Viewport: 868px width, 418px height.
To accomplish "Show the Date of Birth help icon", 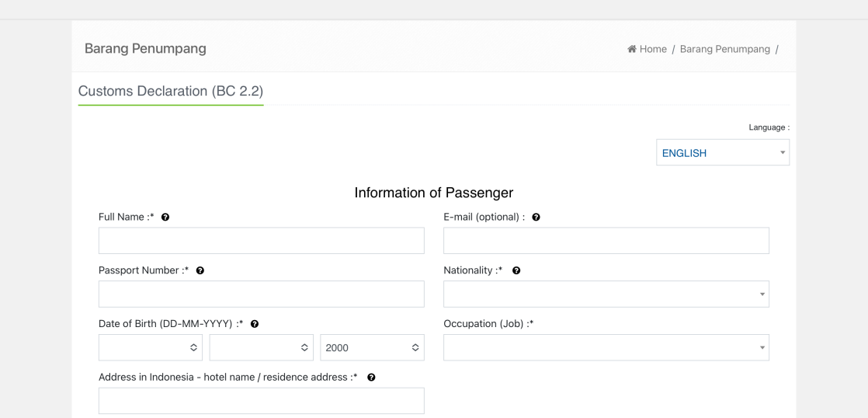I will [255, 324].
